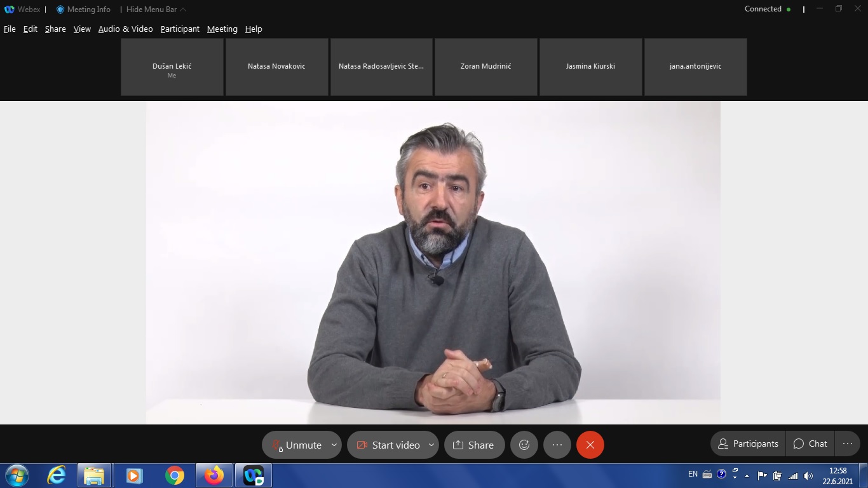
Task: Open panel options ellipsis beside Chat
Action: click(848, 444)
